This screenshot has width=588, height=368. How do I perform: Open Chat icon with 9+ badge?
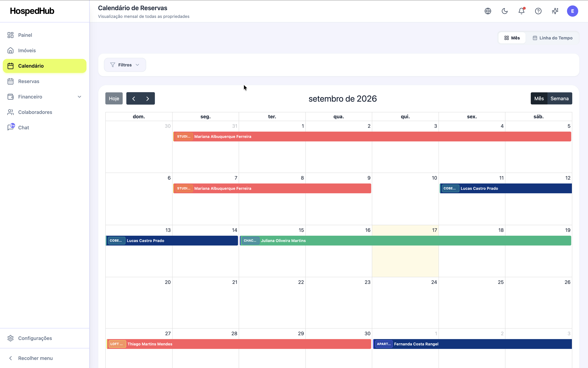(11, 127)
